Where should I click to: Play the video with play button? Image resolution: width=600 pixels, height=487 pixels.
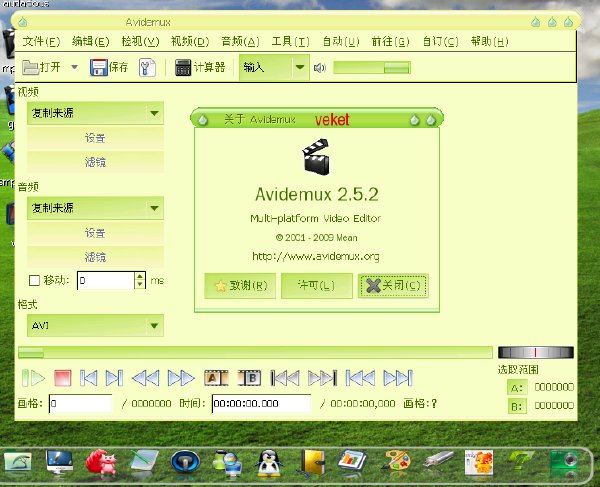[33, 378]
